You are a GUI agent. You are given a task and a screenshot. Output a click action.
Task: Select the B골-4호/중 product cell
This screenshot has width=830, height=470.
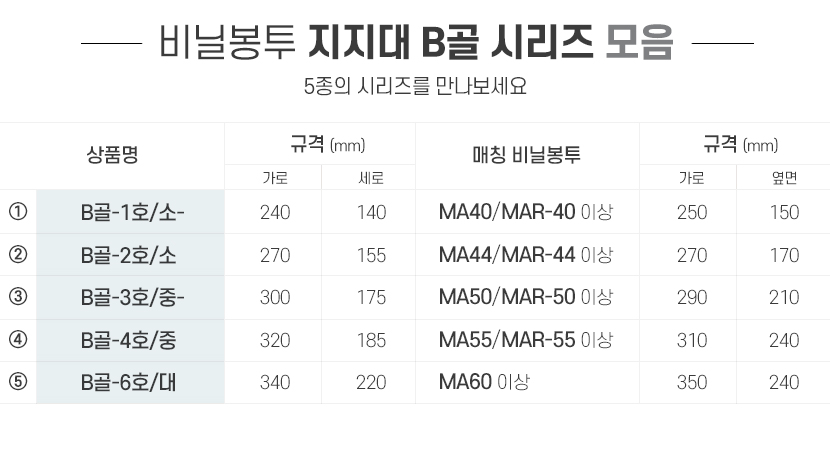130,340
